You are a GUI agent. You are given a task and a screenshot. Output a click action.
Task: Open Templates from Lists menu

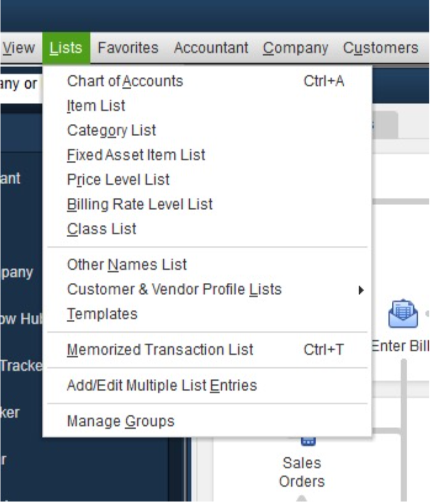click(x=207, y=314)
